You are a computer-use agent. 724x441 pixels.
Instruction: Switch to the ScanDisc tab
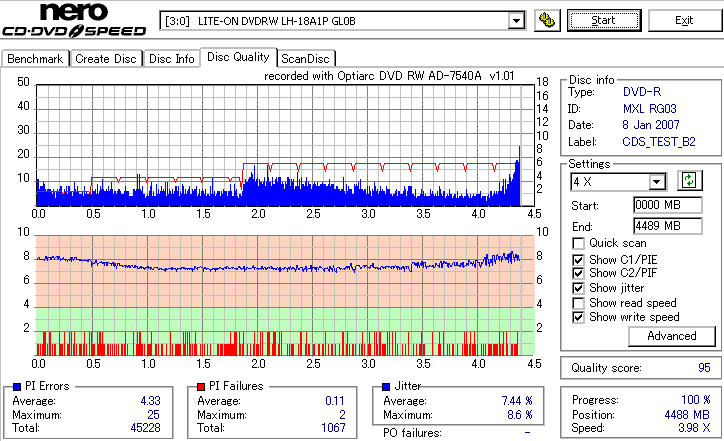305,59
